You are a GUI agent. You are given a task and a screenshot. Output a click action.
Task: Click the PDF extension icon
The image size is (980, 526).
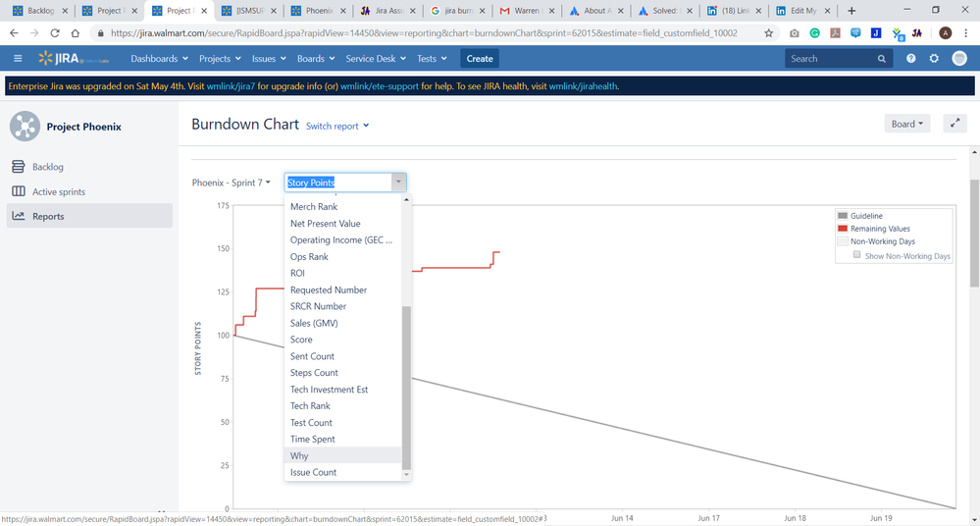pyautogui.click(x=835, y=33)
